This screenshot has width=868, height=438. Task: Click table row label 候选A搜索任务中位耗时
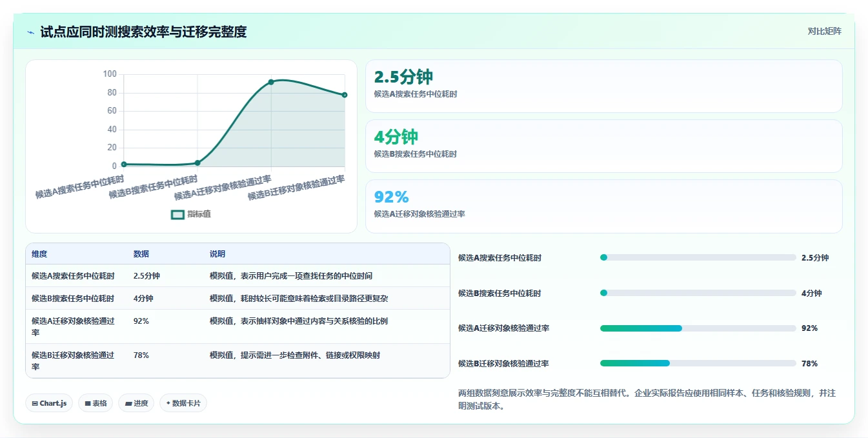point(73,276)
